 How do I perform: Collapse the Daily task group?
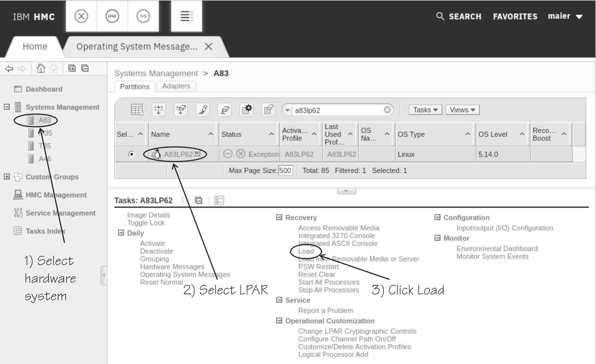click(121, 233)
